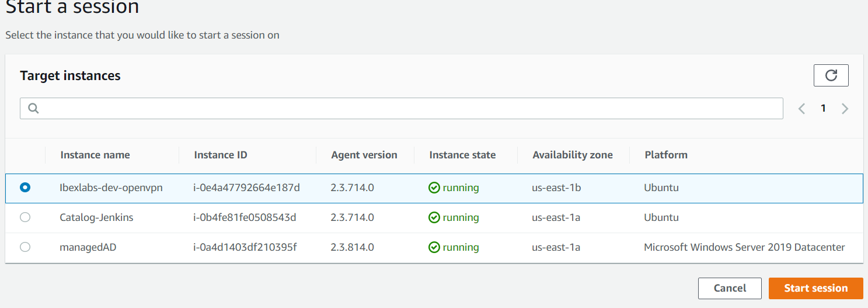
Task: Click the refresh instances icon button
Action: 831,75
